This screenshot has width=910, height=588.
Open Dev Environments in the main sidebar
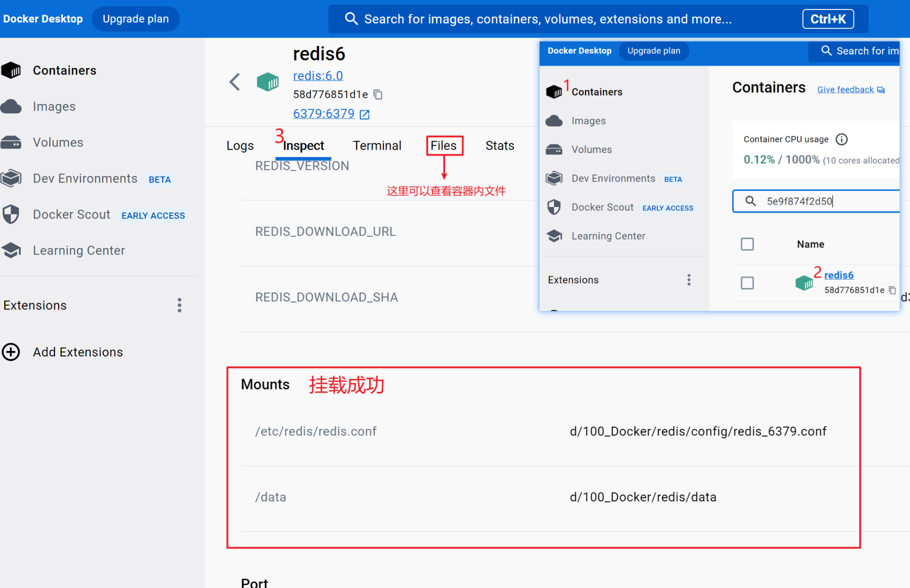(x=85, y=178)
